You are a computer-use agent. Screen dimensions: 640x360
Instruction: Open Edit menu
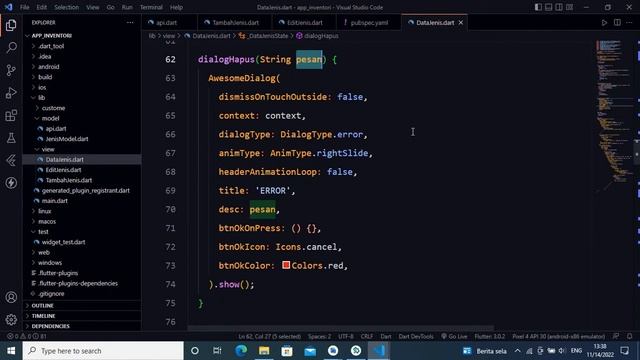41,7
